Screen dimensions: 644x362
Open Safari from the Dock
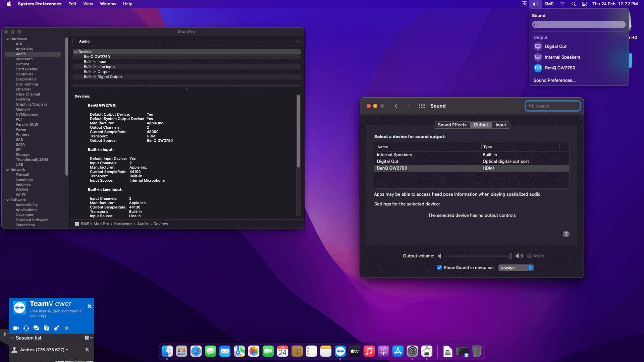196,351
